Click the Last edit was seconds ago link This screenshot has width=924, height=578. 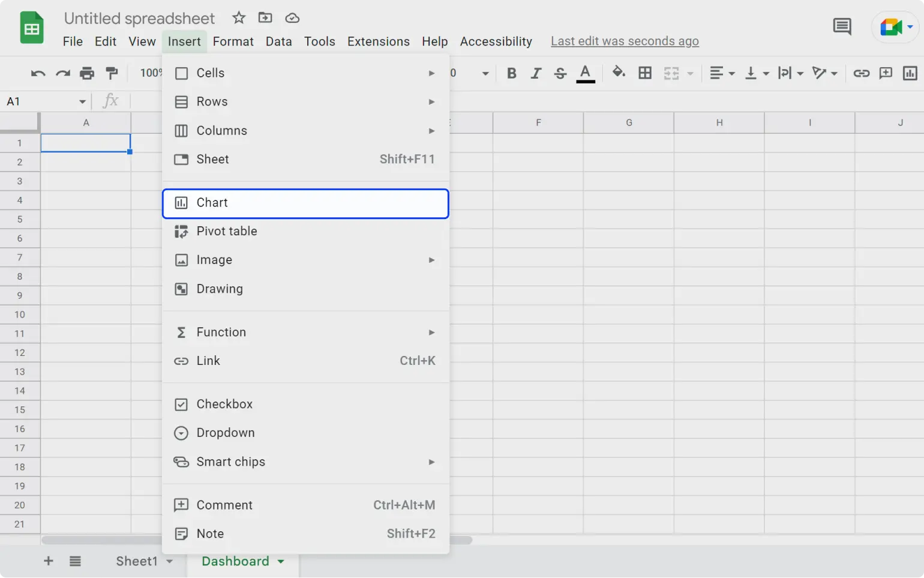(624, 41)
